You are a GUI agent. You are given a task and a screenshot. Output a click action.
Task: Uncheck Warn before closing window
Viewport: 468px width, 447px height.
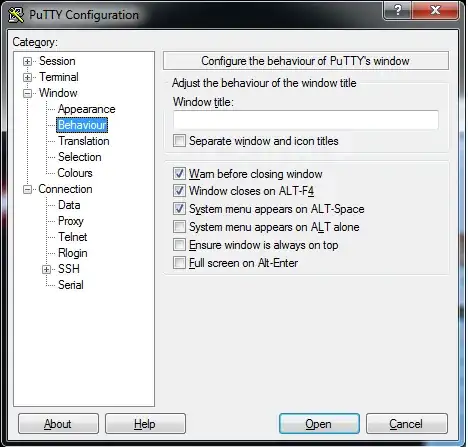click(x=179, y=174)
